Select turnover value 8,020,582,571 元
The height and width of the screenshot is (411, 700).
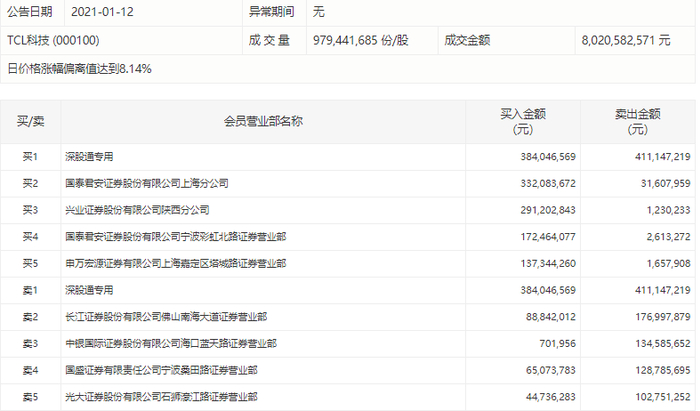(x=626, y=40)
